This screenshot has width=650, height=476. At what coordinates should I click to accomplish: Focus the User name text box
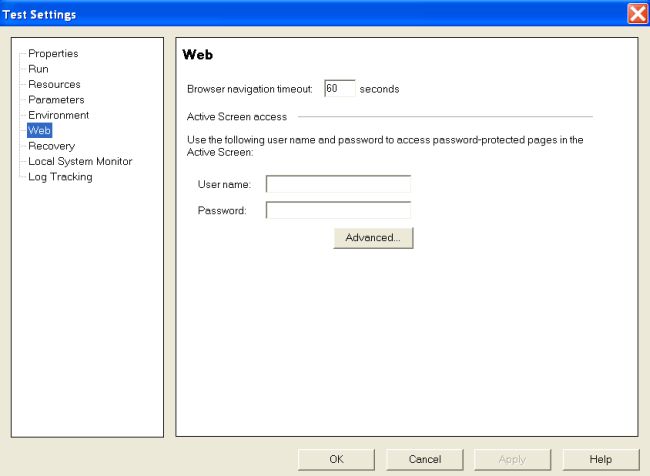click(338, 184)
